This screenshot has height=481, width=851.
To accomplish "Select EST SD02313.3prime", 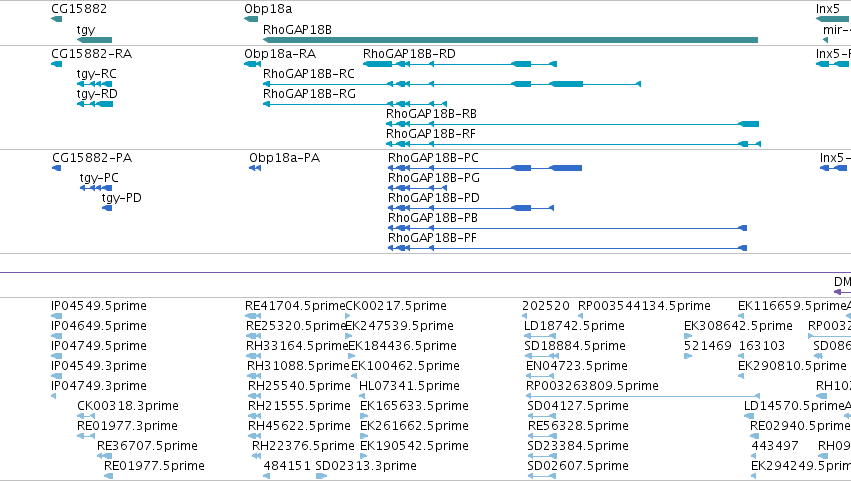I will pos(366,467).
